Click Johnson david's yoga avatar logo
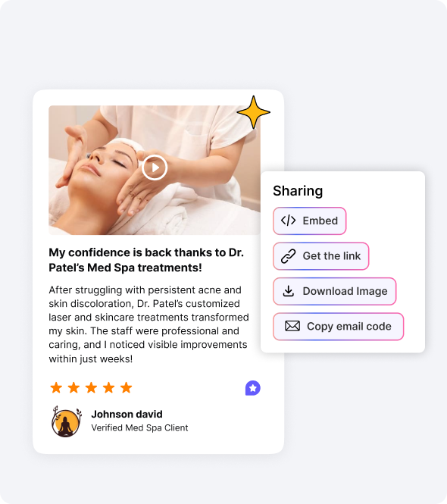 67,421
